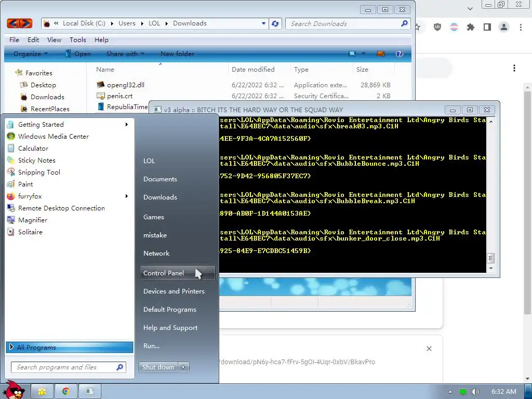The height and width of the screenshot is (399, 532).
Task: Launch Magnifier from Start menu
Action: (33, 220)
